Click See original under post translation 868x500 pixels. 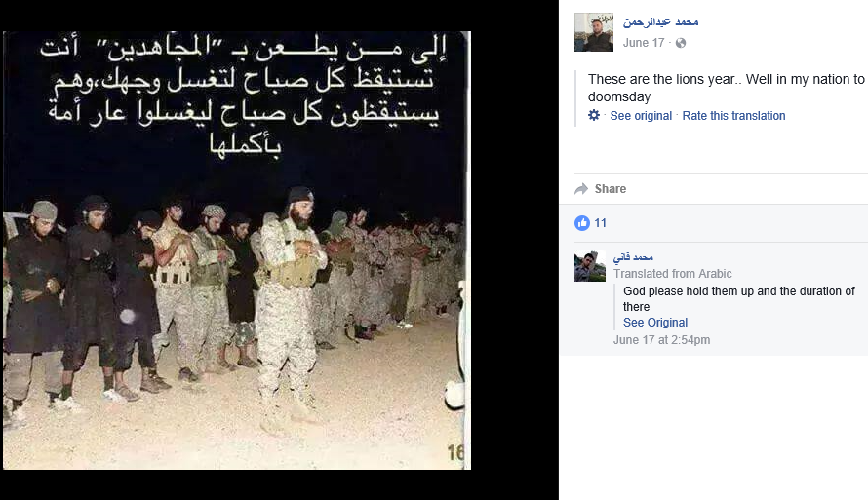coord(641,116)
